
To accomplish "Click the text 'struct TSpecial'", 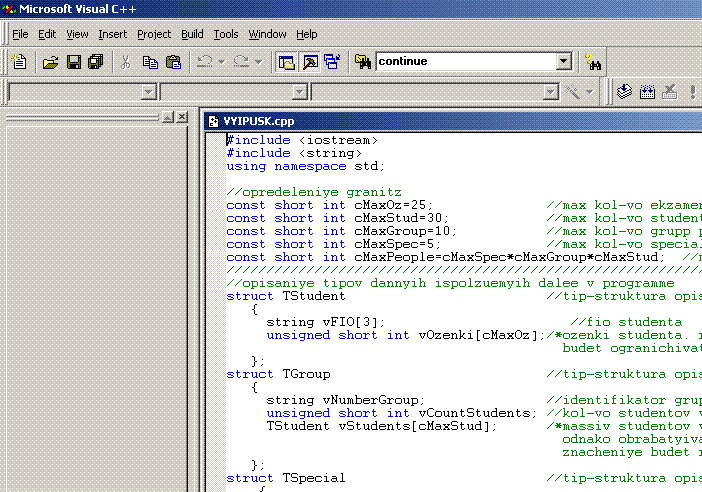I will [286, 478].
